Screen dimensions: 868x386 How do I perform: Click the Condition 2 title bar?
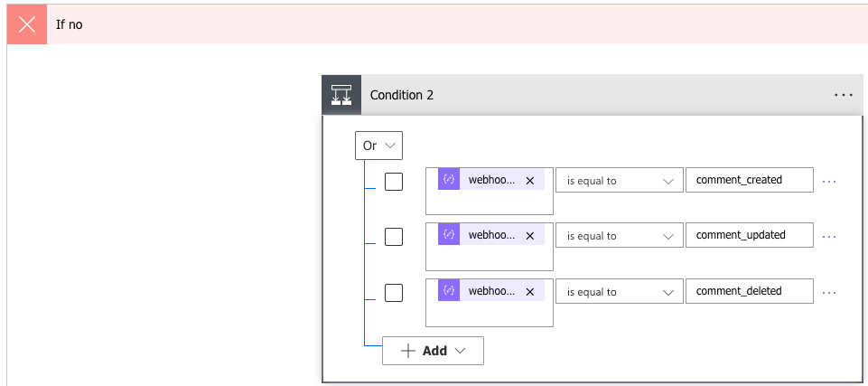pos(587,95)
